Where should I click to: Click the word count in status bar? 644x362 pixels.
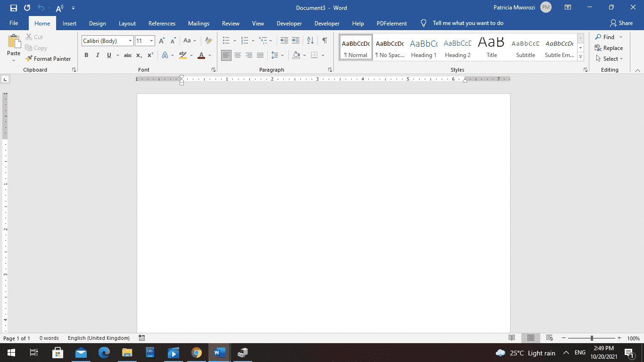49,338
